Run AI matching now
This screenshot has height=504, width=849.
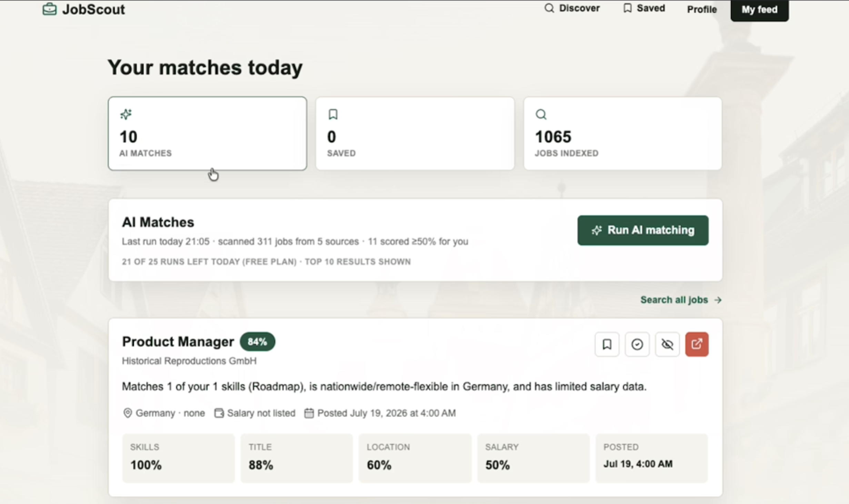click(x=643, y=230)
